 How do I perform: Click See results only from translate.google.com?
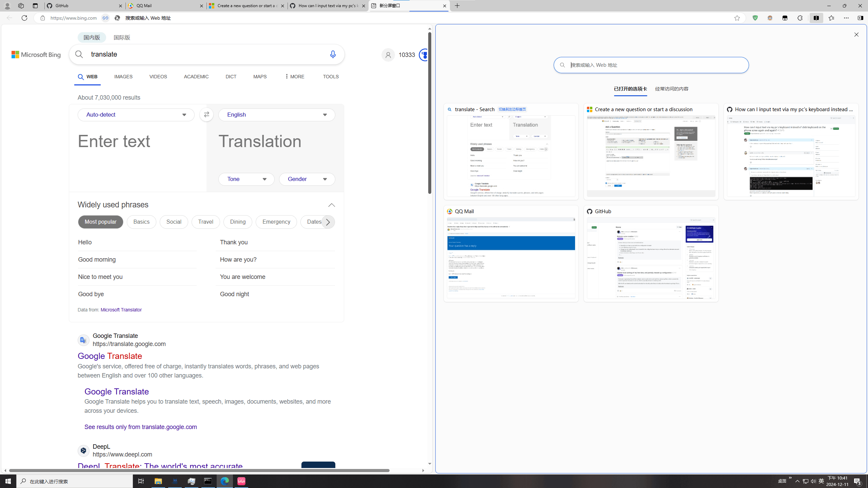coord(140,427)
